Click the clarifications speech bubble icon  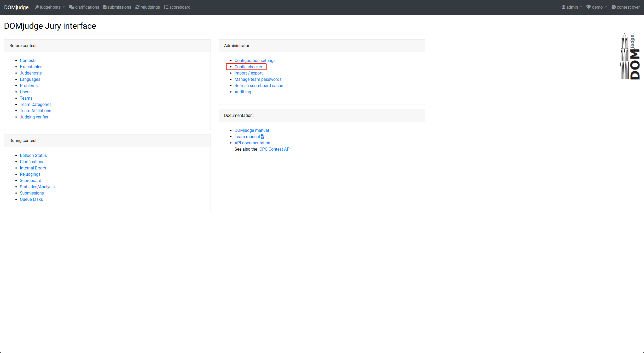pyautogui.click(x=71, y=7)
